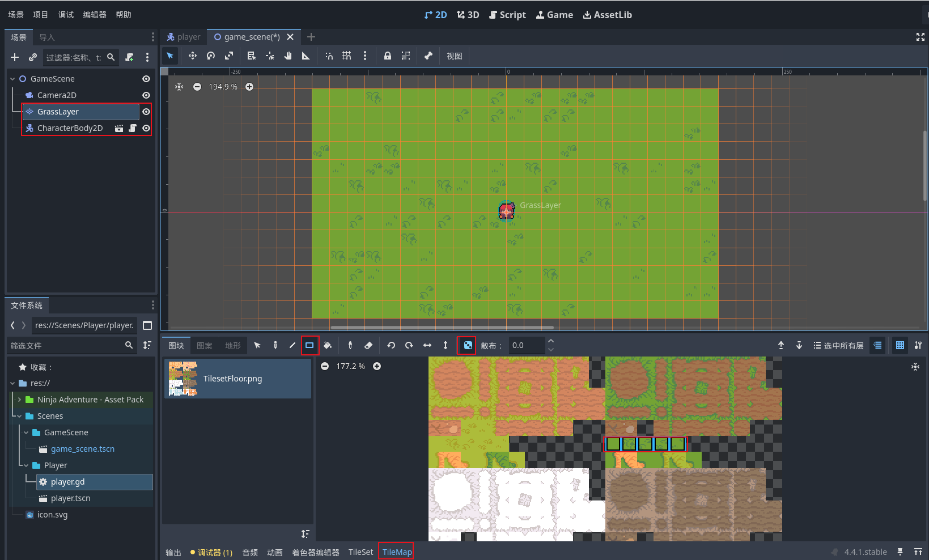Collapse the res:// folder

coord(12,383)
